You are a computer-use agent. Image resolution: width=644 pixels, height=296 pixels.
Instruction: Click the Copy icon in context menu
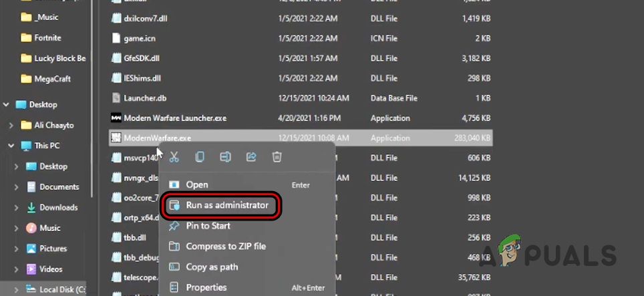(200, 156)
